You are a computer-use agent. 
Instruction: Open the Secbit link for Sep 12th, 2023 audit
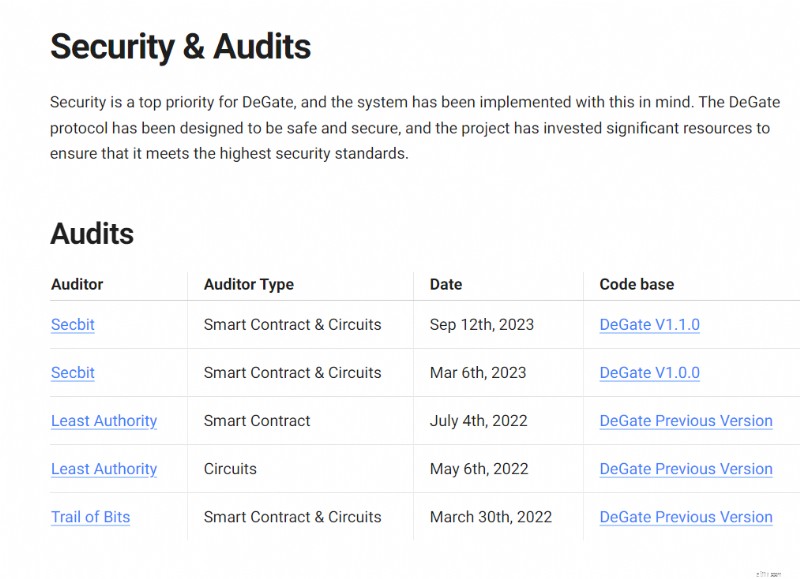click(x=73, y=324)
